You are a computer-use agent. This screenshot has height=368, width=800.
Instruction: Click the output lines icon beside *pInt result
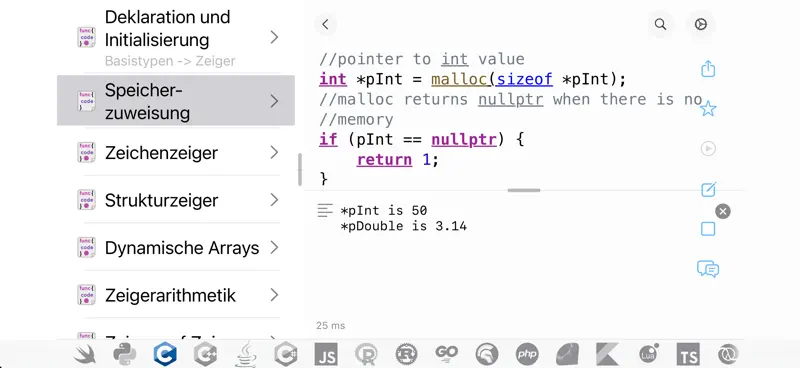point(324,210)
